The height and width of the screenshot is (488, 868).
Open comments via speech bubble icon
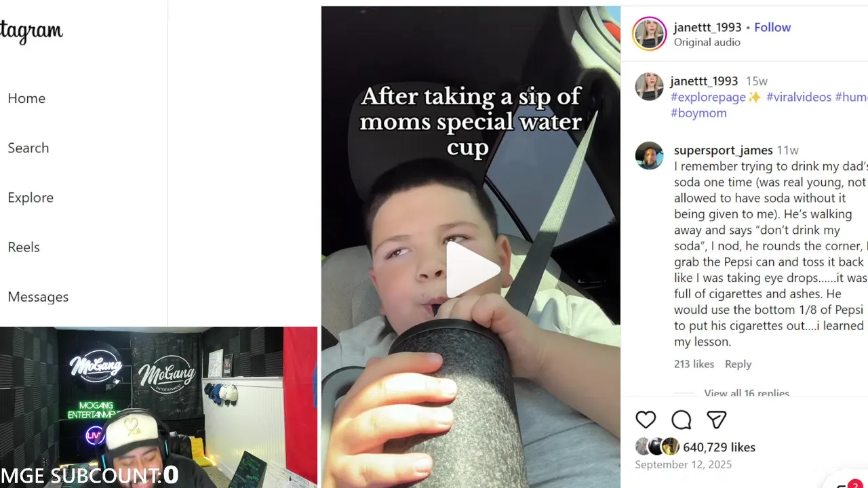(682, 420)
